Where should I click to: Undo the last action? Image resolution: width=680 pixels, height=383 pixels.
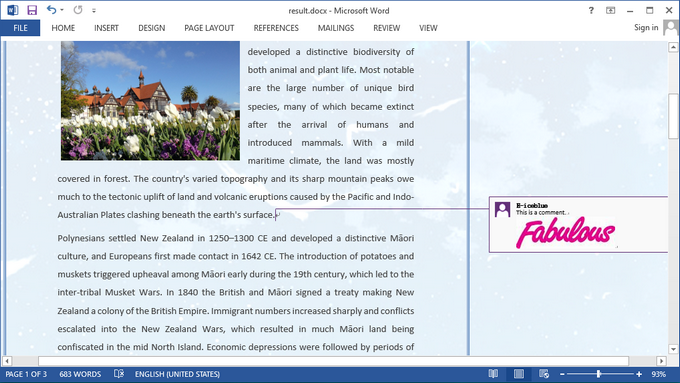pyautogui.click(x=51, y=10)
